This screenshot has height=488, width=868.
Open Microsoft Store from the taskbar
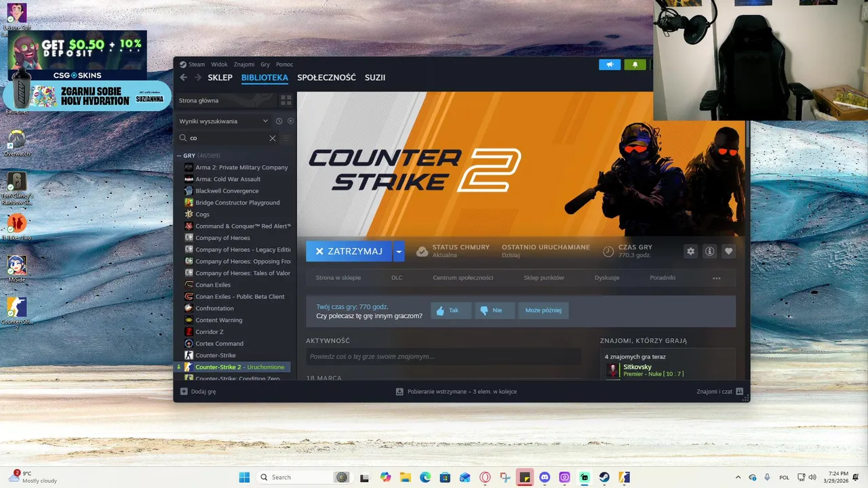coord(445,477)
